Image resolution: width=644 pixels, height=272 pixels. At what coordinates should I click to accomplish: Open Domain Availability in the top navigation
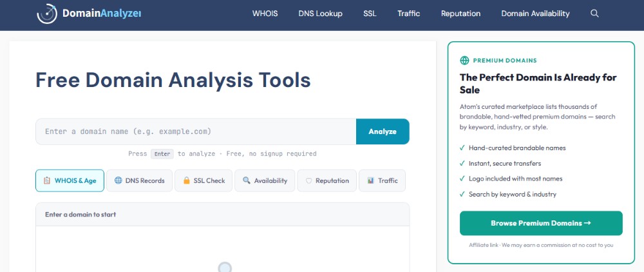[535, 14]
